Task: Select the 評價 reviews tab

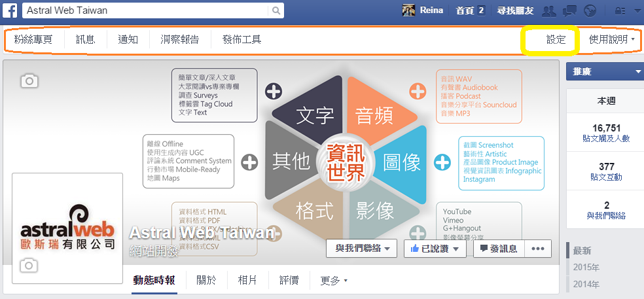Action: [289, 281]
